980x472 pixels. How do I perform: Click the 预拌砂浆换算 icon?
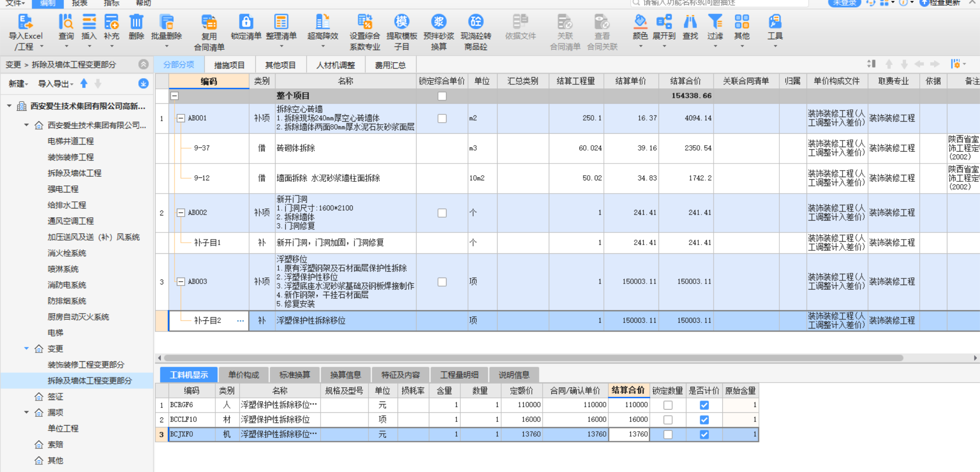coord(438,22)
